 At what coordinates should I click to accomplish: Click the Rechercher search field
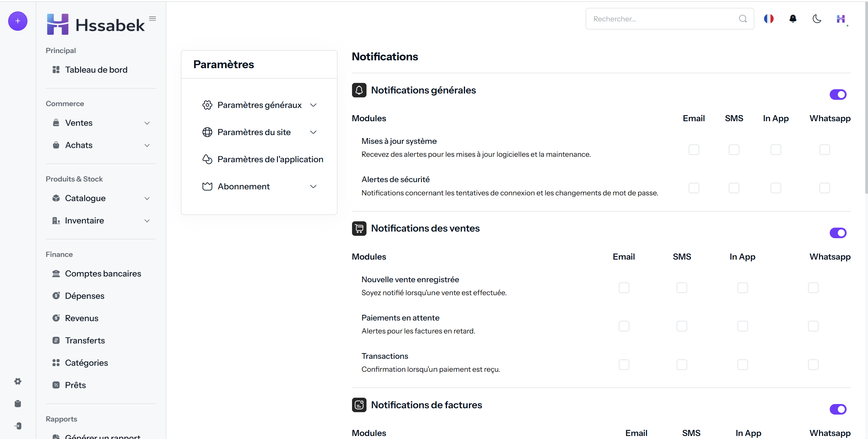pos(669,19)
